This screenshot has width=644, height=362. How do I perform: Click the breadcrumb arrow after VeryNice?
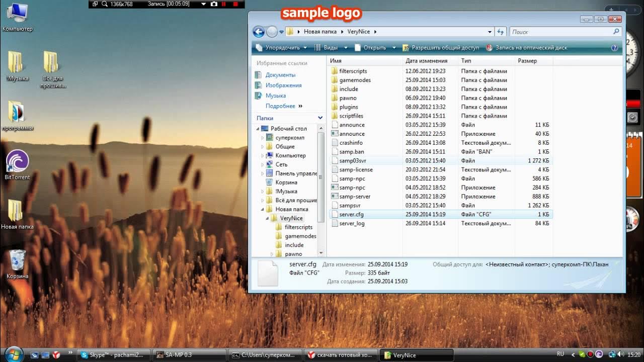pyautogui.click(x=375, y=32)
